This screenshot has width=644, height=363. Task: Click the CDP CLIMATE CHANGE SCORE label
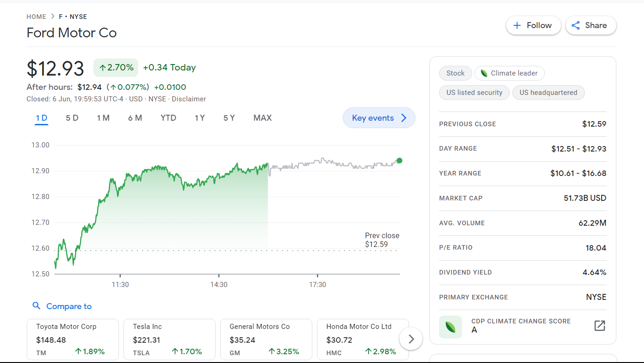tap(521, 321)
